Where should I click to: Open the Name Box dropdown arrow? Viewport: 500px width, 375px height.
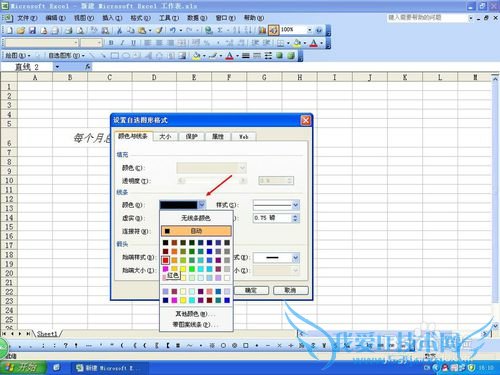[x=57, y=67]
